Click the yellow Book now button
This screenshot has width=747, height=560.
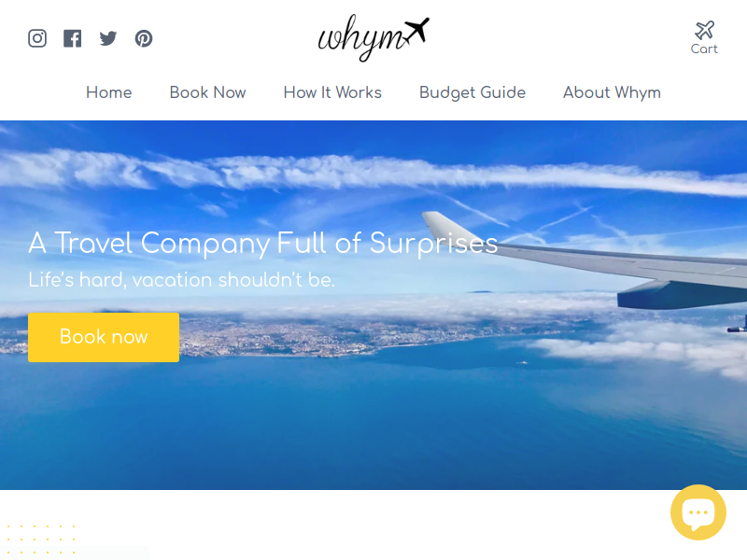[x=104, y=337]
